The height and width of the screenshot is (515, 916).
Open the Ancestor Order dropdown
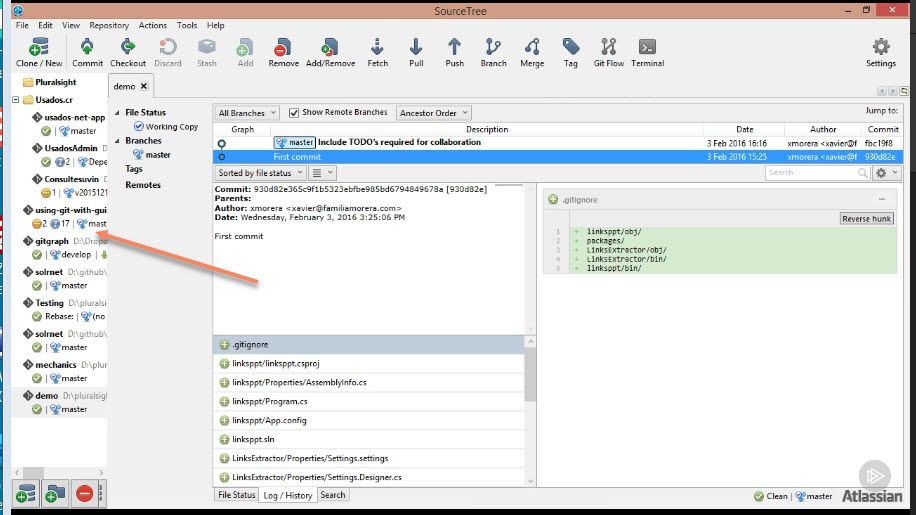pos(433,113)
